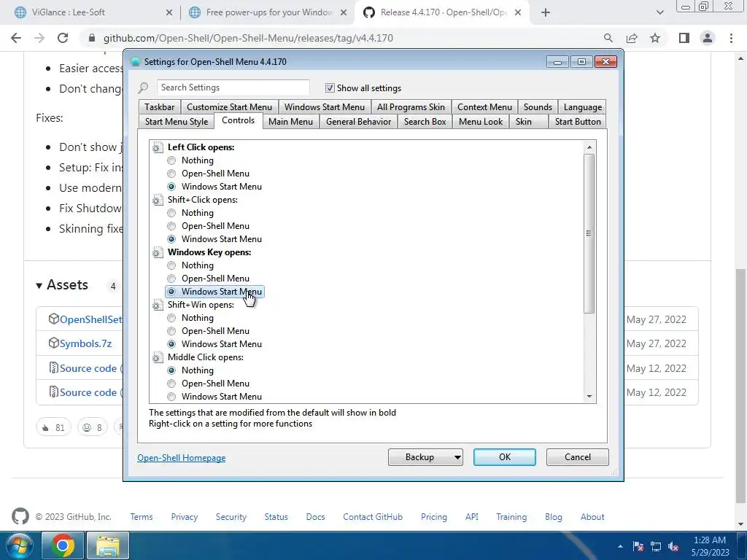Switch to General Behavior tab
The width and height of the screenshot is (747, 560).
[358, 122]
